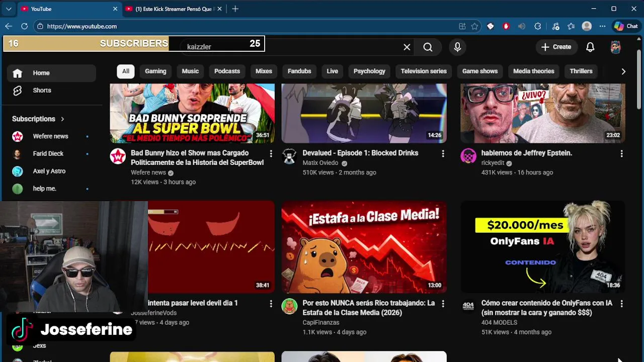
Task: Add this page to favorites with the star icon
Action: point(474,26)
